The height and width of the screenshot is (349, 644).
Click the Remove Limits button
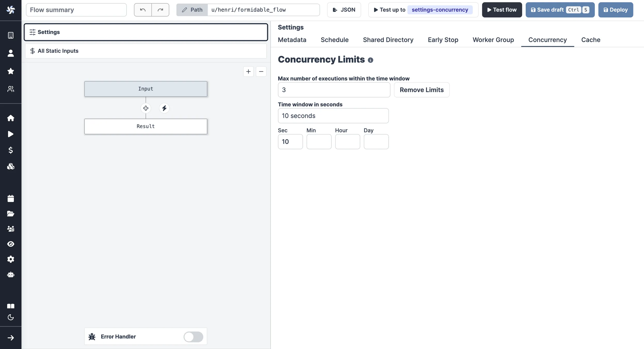[x=421, y=90]
